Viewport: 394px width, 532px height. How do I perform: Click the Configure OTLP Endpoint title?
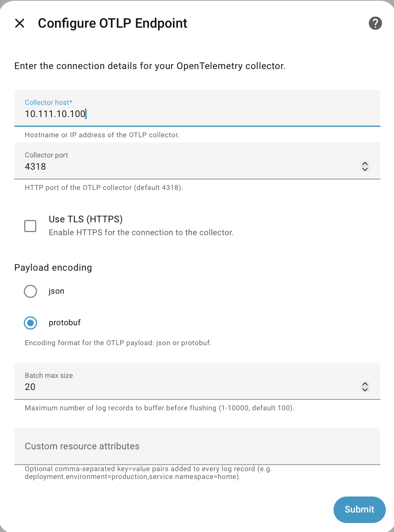click(x=112, y=23)
